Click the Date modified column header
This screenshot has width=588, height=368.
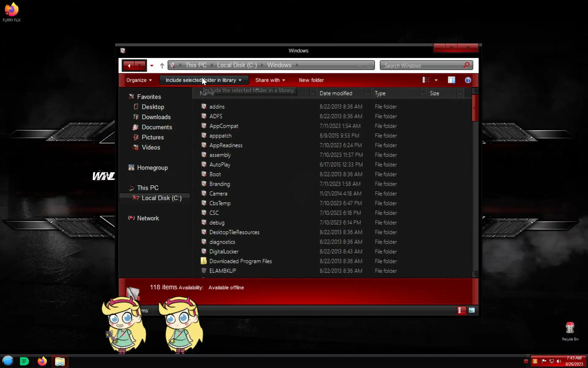point(336,93)
